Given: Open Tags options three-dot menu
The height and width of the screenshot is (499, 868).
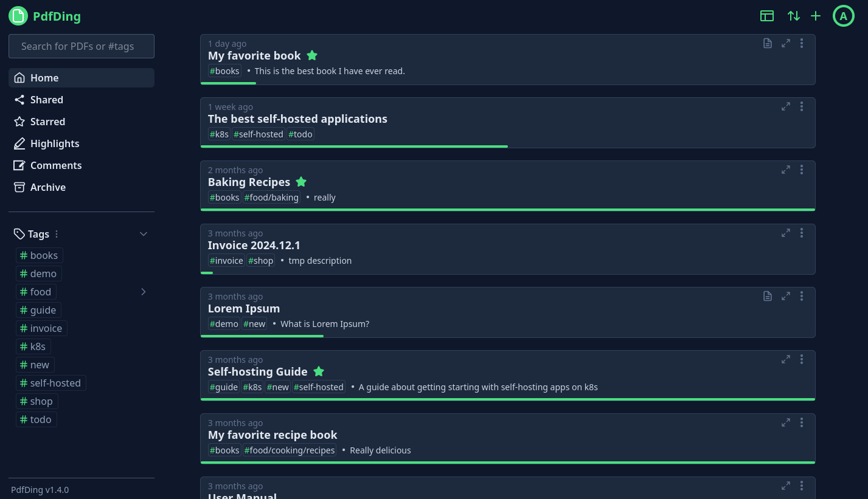Looking at the screenshot, I should pos(57,234).
